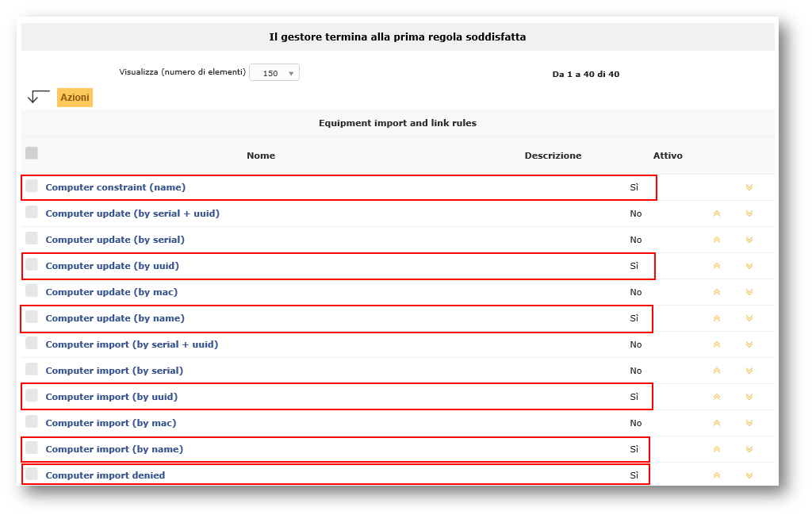This screenshot has width=812, height=519.
Task: Tick checkbox for 'Computer constraint (name)'
Action: click(32, 186)
